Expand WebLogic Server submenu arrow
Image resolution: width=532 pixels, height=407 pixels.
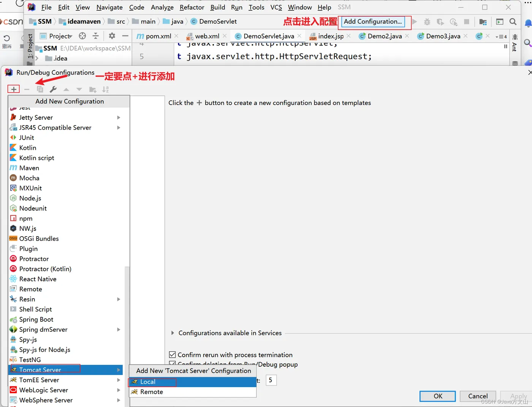click(119, 390)
